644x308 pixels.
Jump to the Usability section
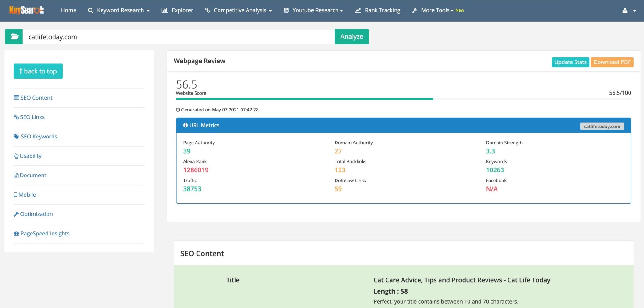click(x=31, y=156)
